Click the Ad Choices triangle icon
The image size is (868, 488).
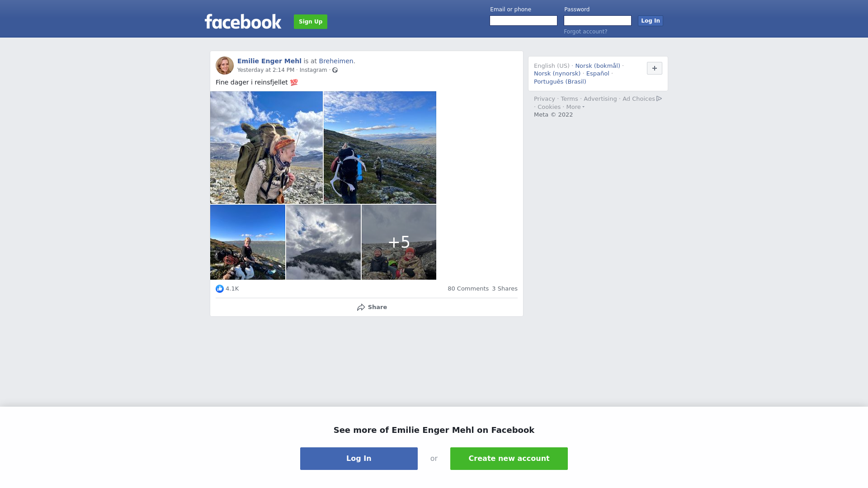click(x=659, y=99)
